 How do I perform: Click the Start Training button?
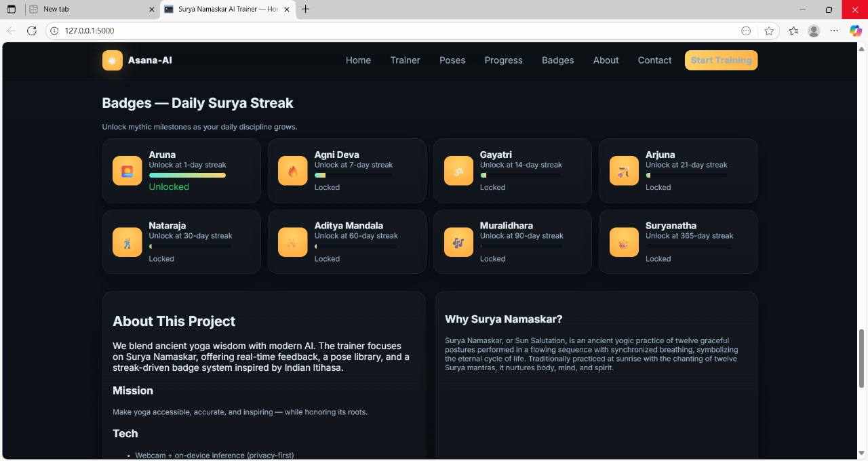point(721,60)
